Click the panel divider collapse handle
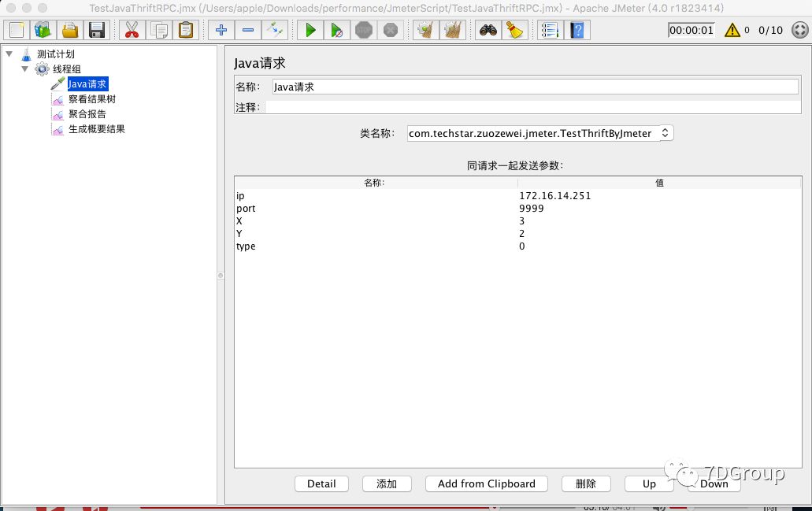The image size is (812, 511). pos(221,276)
